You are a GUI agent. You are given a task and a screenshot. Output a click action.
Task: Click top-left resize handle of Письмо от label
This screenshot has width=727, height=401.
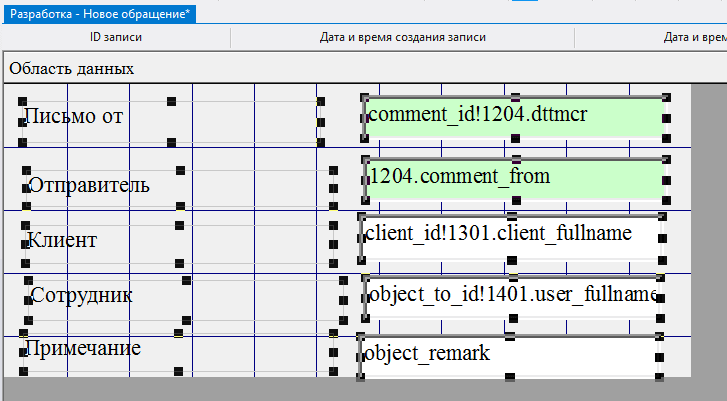(22, 100)
